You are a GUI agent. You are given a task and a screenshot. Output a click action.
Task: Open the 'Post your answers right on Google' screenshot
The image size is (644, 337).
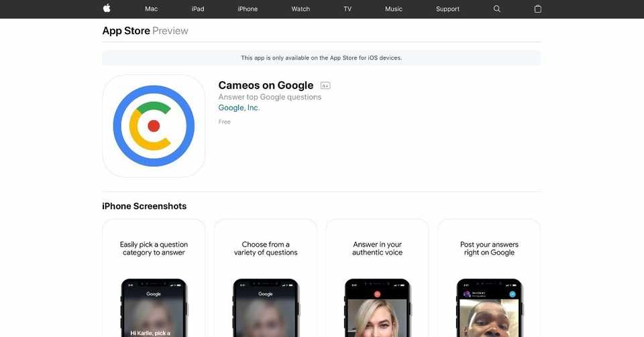(x=489, y=278)
